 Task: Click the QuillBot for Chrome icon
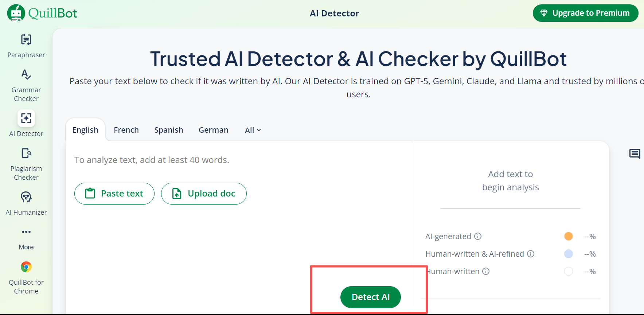[x=26, y=267]
